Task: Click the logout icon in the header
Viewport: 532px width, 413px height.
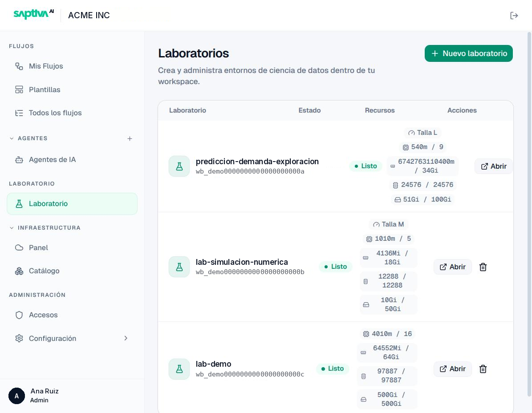Action: tap(514, 16)
